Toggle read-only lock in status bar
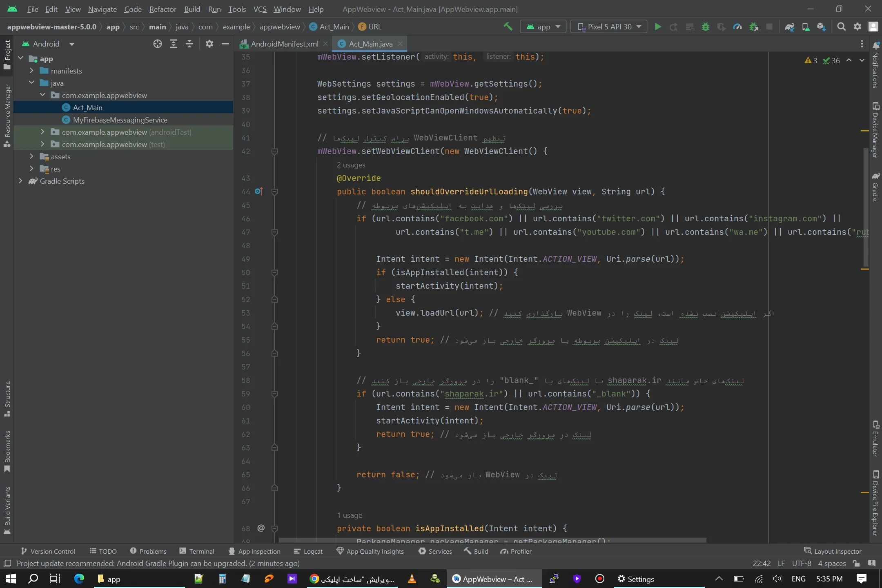 pyautogui.click(x=856, y=563)
